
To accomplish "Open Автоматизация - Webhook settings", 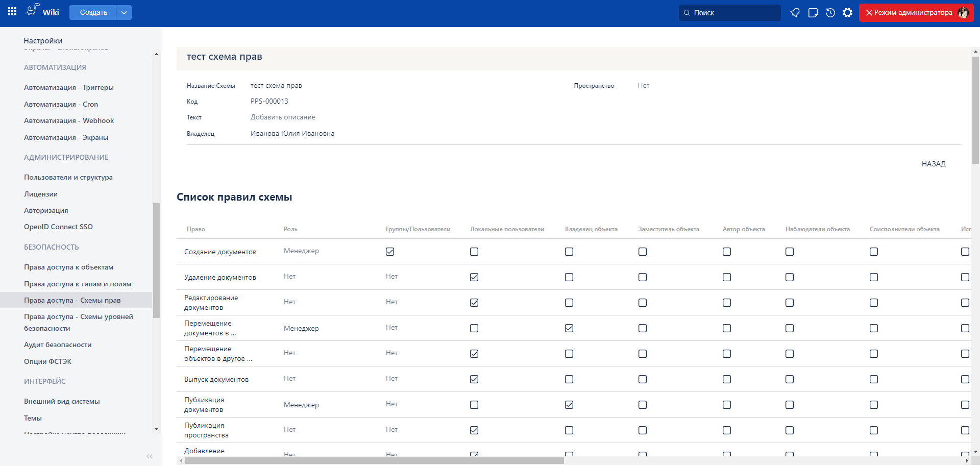I will click(x=69, y=120).
